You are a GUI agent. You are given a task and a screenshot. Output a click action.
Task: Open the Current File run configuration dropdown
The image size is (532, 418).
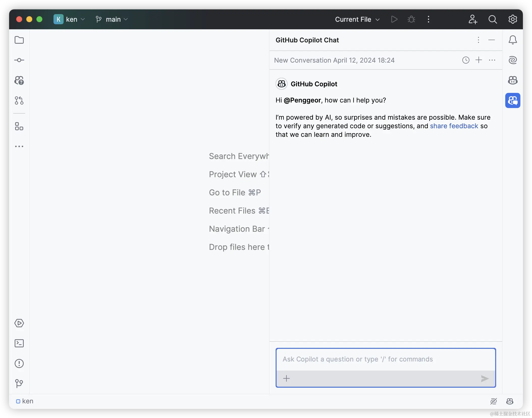click(x=357, y=19)
